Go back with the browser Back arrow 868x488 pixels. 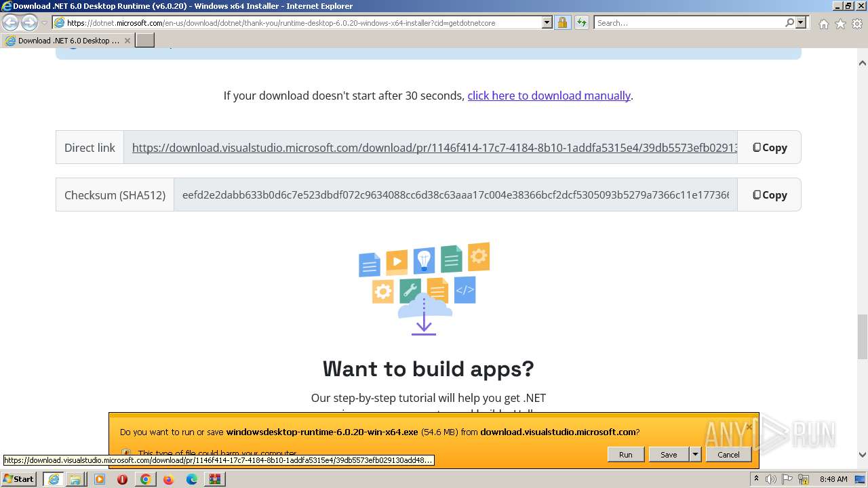pos(11,23)
